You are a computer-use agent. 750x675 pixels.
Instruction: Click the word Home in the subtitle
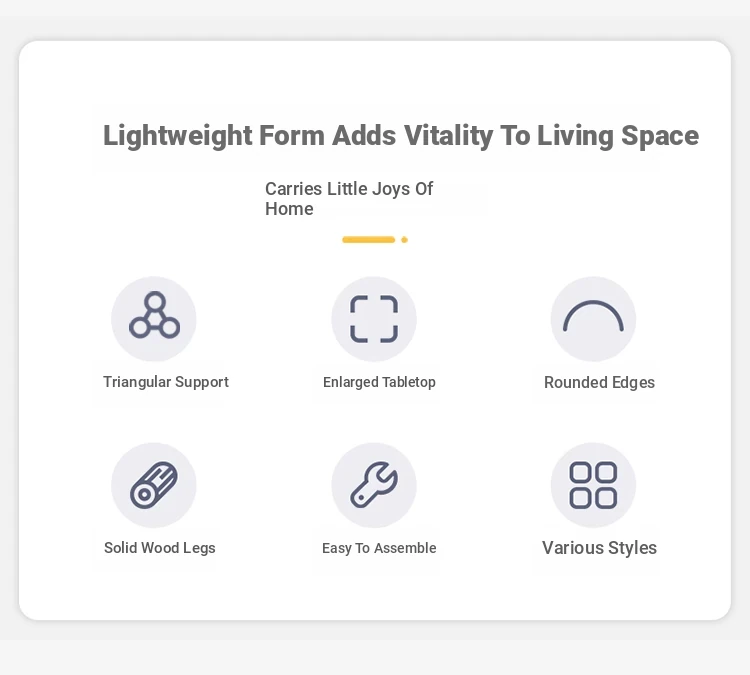(x=289, y=209)
